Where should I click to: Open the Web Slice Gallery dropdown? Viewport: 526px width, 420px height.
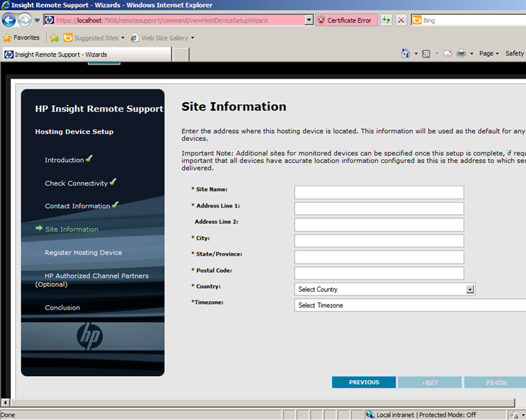point(163,38)
